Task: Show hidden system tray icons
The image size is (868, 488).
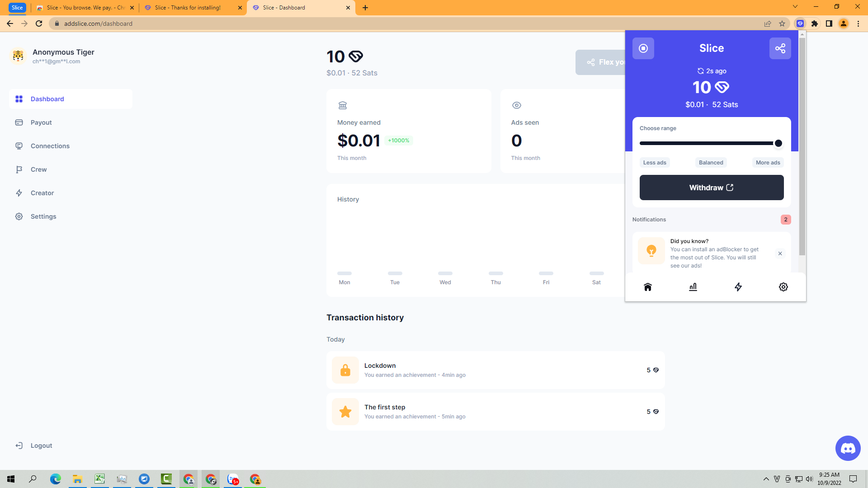Action: tap(766, 479)
